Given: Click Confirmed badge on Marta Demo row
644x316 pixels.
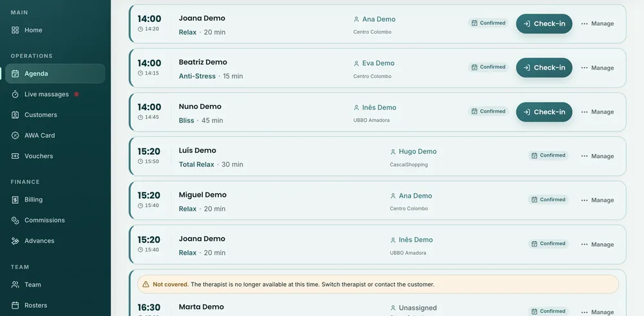Looking at the screenshot, I should coord(548,311).
